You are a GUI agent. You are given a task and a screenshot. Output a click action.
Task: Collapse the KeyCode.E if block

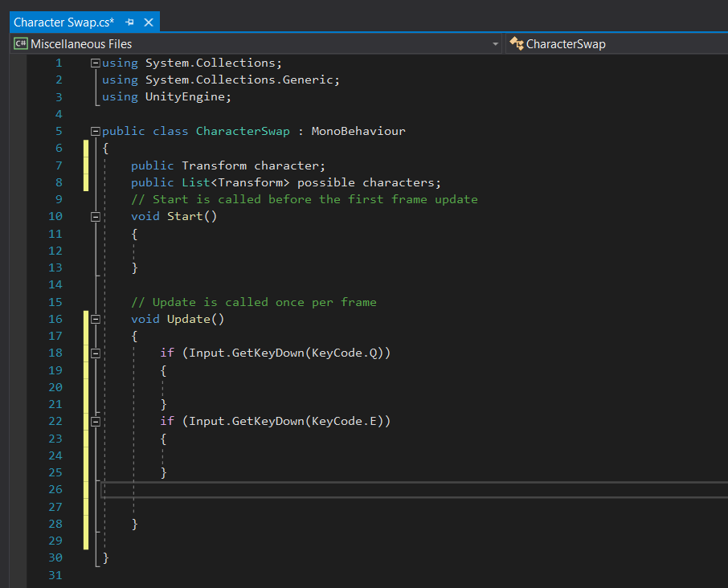click(95, 422)
